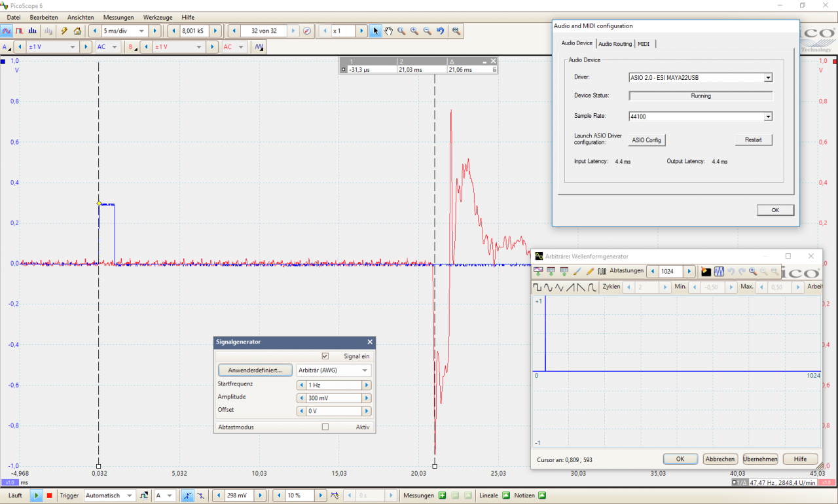Image resolution: width=838 pixels, height=504 pixels.
Task: Switch to the Audio Routing tab
Action: pyautogui.click(x=615, y=44)
